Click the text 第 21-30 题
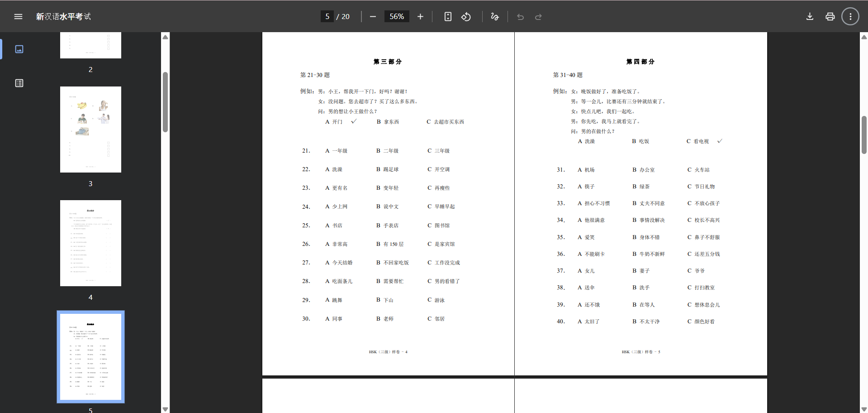The height and width of the screenshot is (413, 868). tap(315, 75)
